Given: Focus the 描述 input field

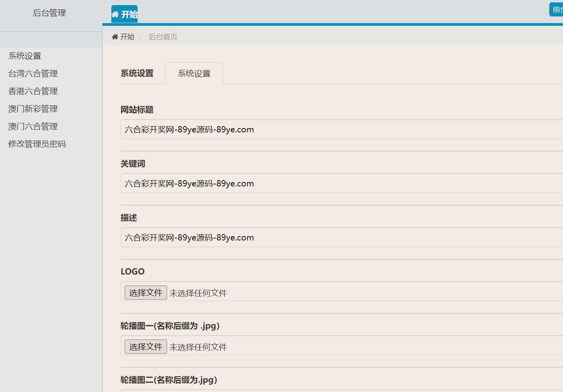Looking at the screenshot, I should point(342,237).
